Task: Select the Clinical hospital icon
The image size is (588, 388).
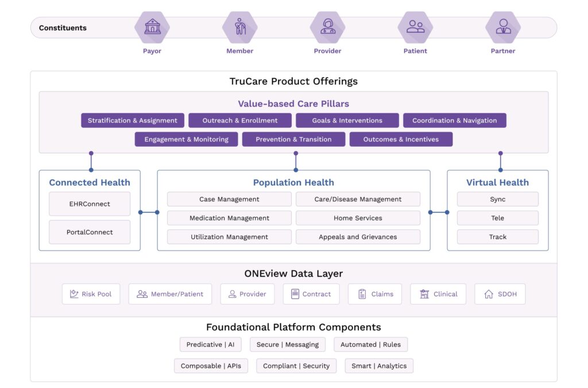Action: click(425, 294)
